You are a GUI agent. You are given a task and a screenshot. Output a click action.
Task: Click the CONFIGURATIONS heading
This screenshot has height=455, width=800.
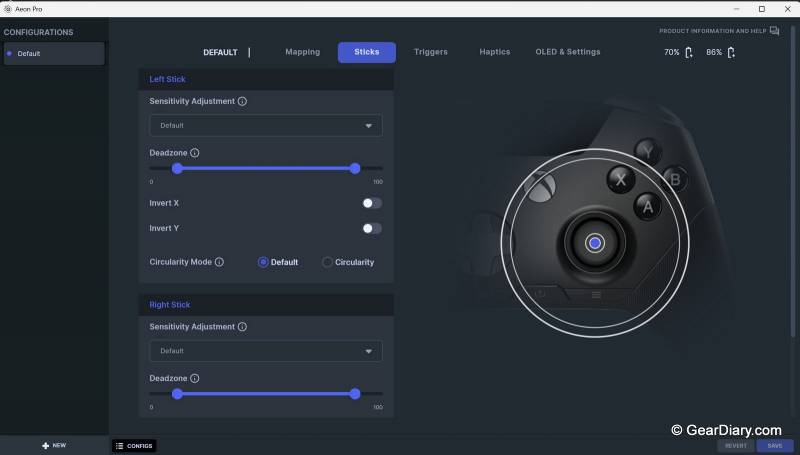38,32
